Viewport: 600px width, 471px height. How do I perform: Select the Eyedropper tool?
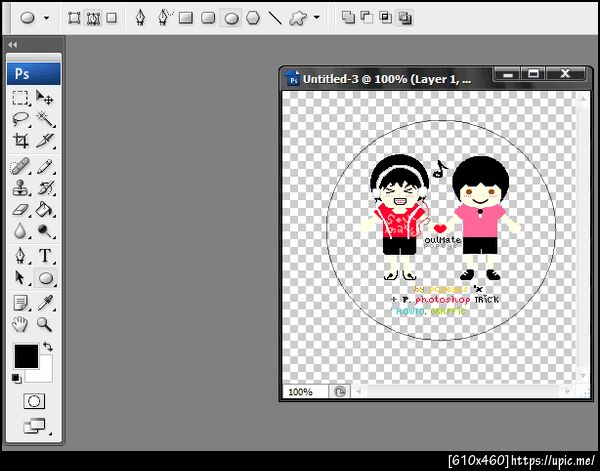[x=44, y=303]
